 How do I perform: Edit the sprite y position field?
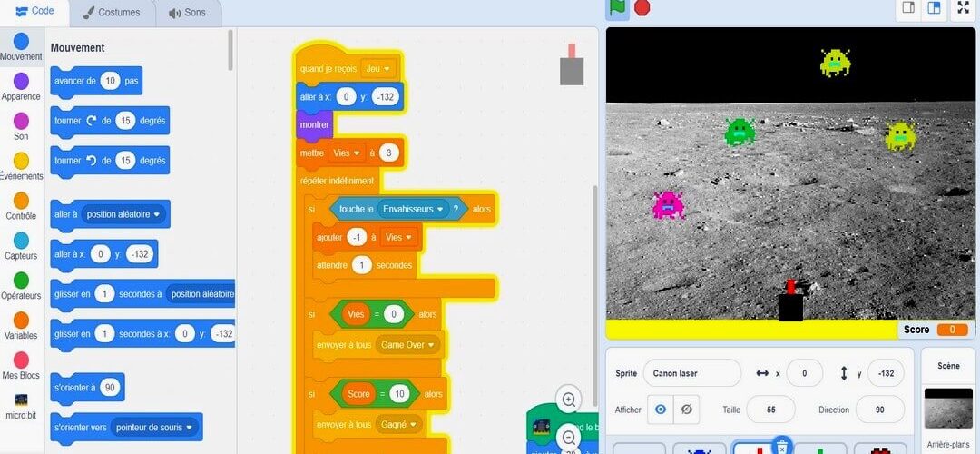click(886, 373)
